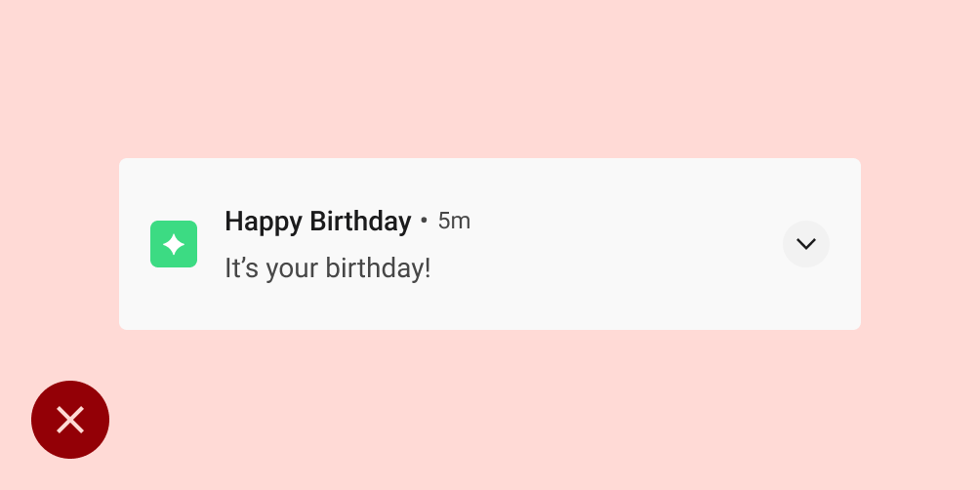Click the "Birthday" word in the title
The image size is (980, 490).
coord(360,222)
